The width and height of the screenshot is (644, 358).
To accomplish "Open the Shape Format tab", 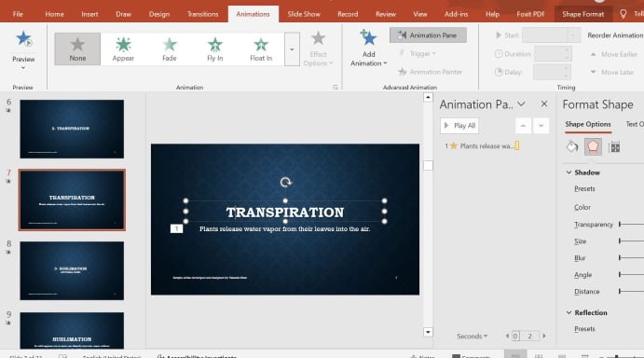I will (x=582, y=14).
